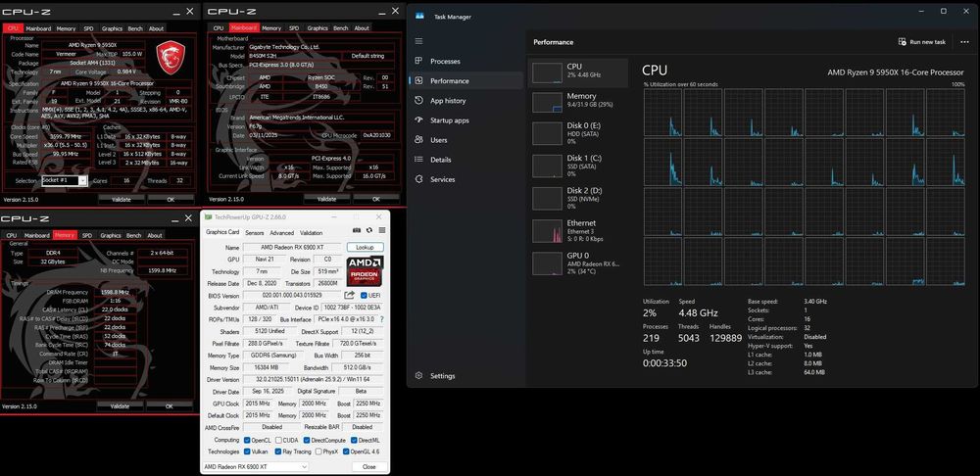Click the GPU Name field AMD Radeon RX 6900 XT
Screen dimensions: 980x476
pyautogui.click(x=292, y=248)
